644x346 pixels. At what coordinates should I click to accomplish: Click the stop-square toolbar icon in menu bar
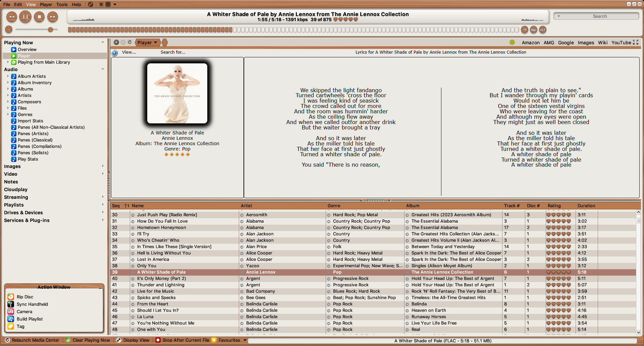click(x=101, y=4)
